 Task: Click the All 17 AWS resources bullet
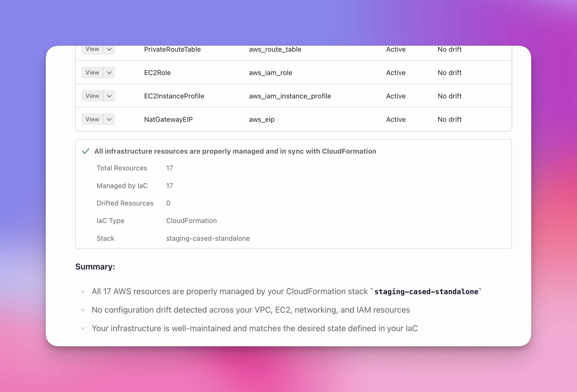click(287, 292)
